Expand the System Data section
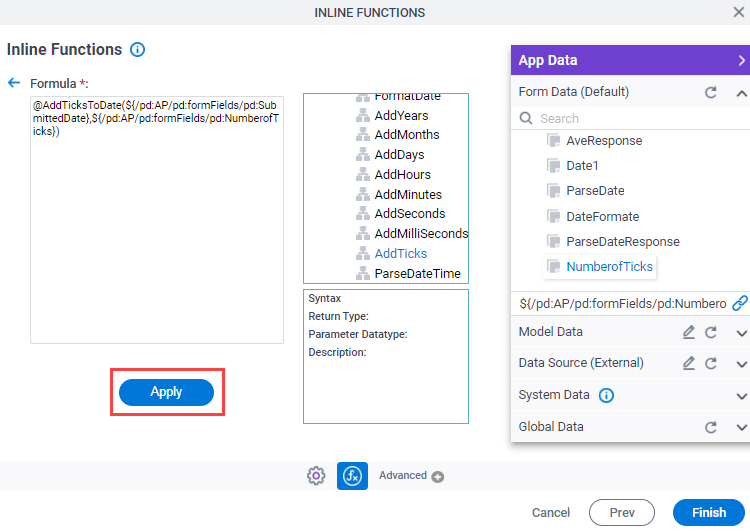750x532 pixels. click(741, 396)
